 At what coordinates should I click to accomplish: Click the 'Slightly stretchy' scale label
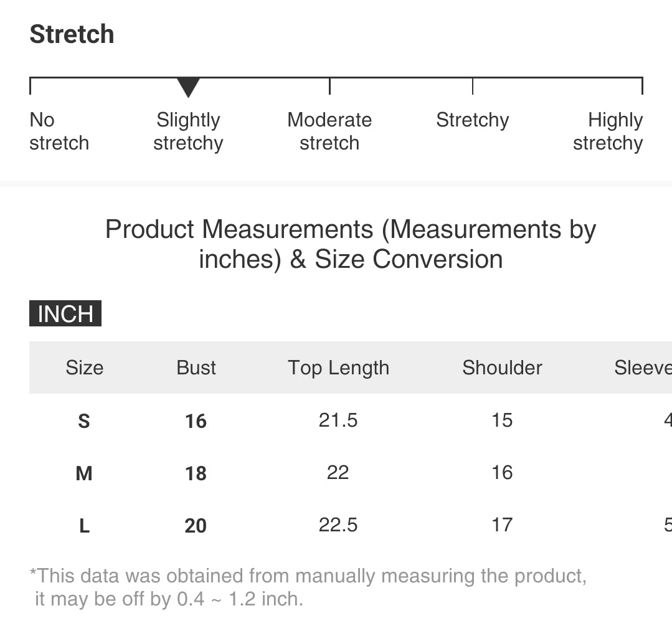point(188,131)
